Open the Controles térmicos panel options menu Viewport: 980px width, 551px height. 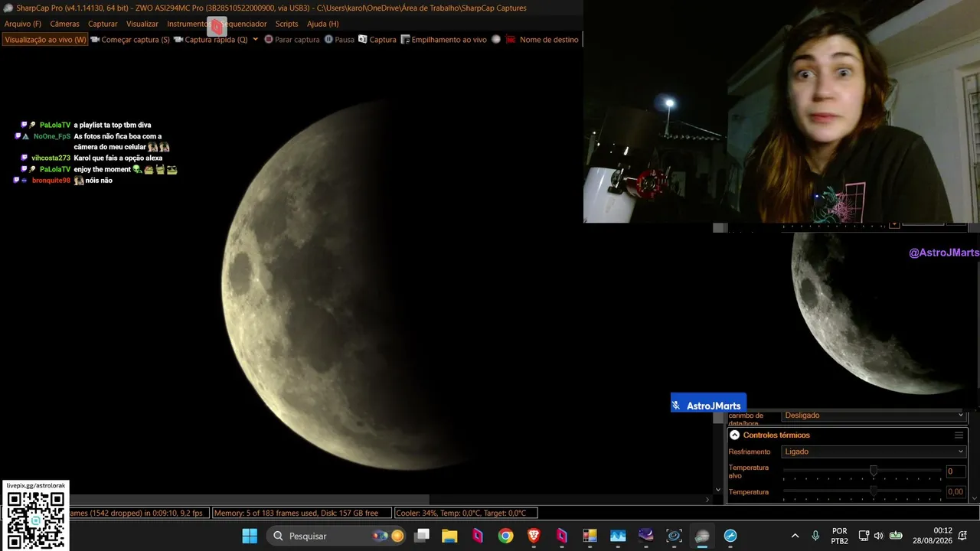pyautogui.click(x=959, y=435)
